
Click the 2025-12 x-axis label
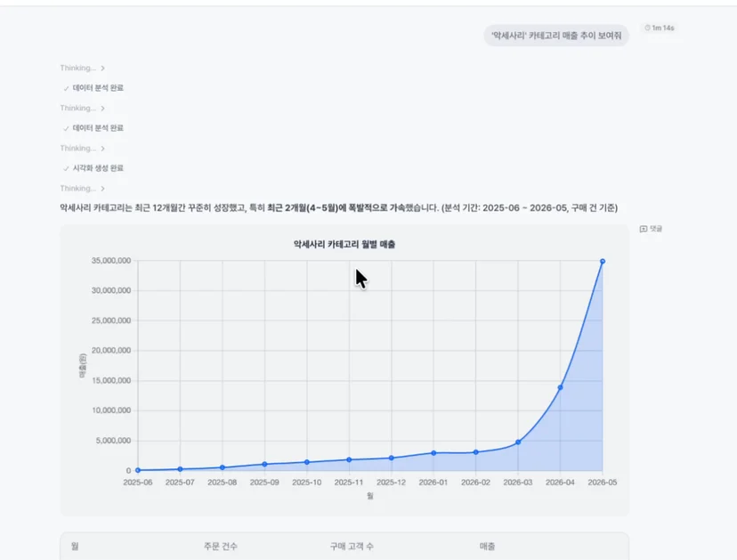(x=391, y=483)
